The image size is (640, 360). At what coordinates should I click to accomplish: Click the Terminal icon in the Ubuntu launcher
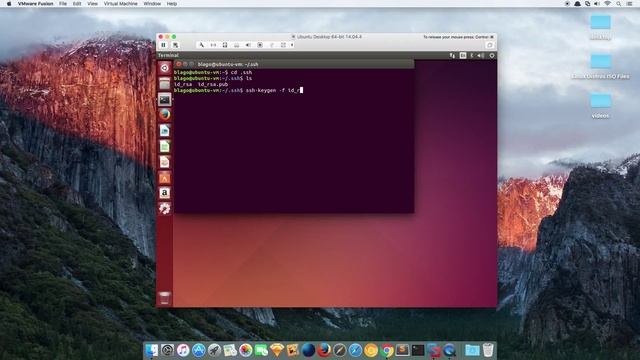pos(164,99)
